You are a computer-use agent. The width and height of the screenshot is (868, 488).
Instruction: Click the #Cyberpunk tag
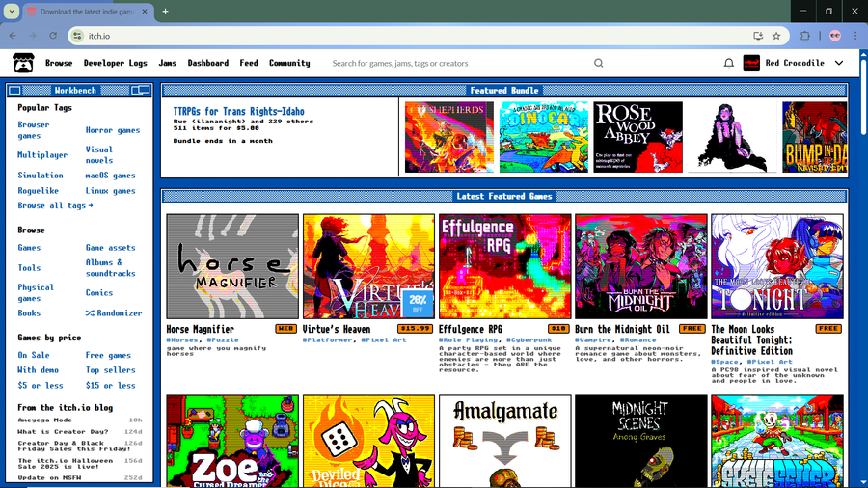click(x=529, y=339)
